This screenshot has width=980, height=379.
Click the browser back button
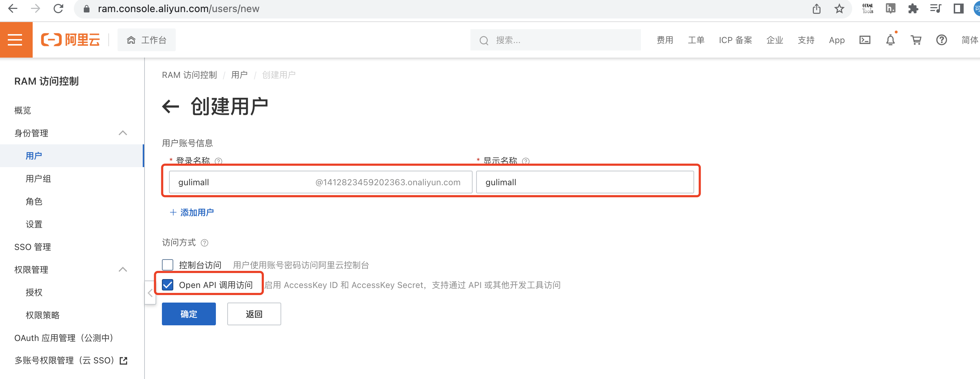13,9
